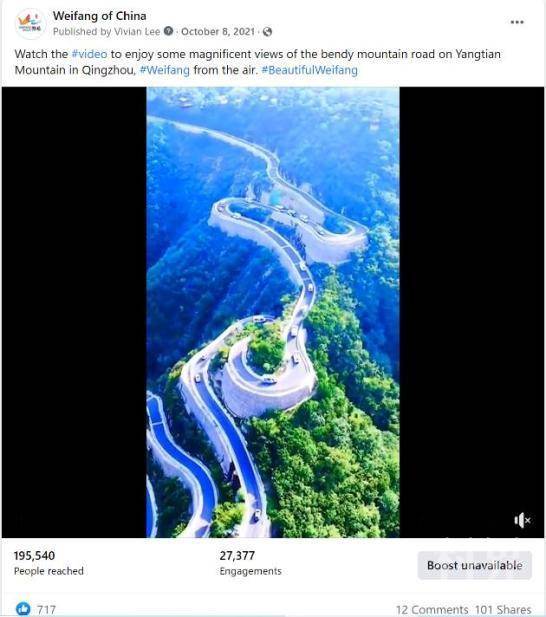Play the mountain road video
This screenshot has width=546, height=617.
pos(273,312)
